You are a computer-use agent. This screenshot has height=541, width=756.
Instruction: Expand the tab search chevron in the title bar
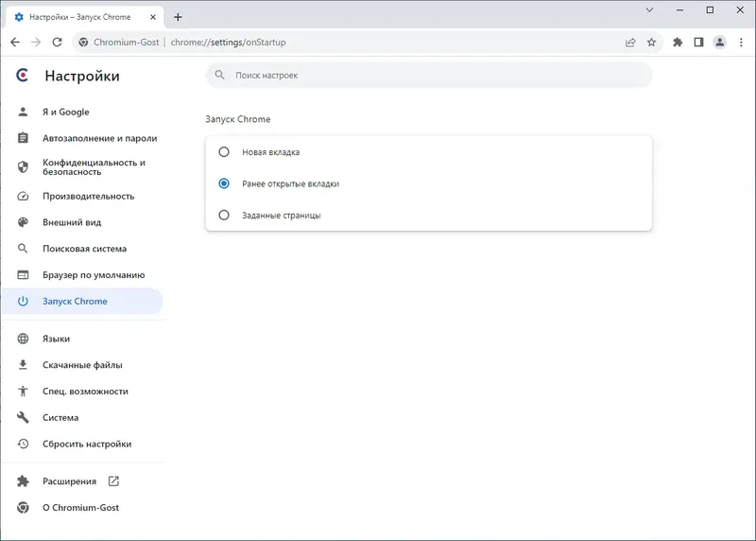(650, 9)
